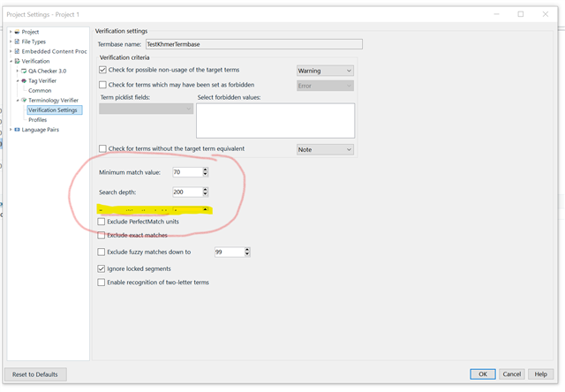This screenshot has height=392, width=565.
Task: Collapse the Tag Verifier node arrow
Action: (18, 80)
